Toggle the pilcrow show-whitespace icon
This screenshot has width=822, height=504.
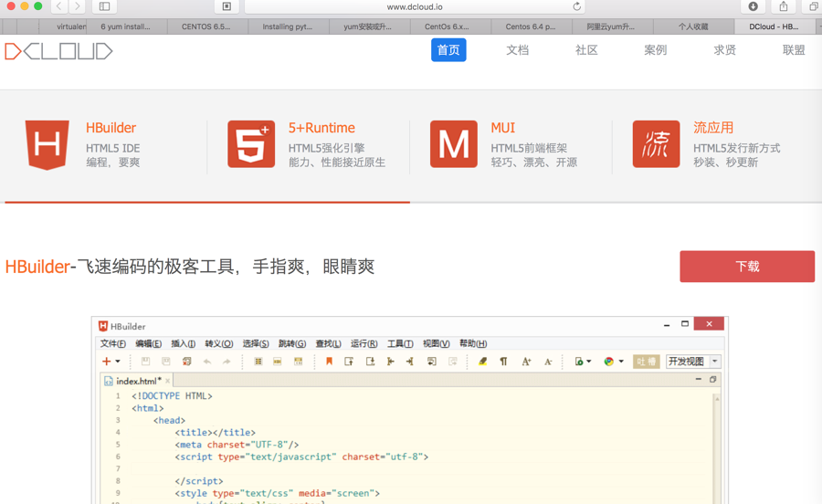click(503, 362)
